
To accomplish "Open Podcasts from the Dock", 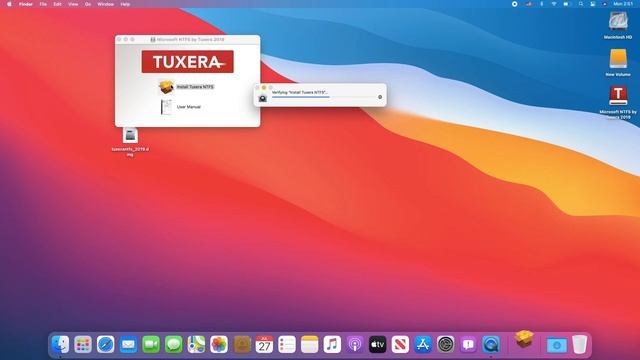I will tap(355, 344).
